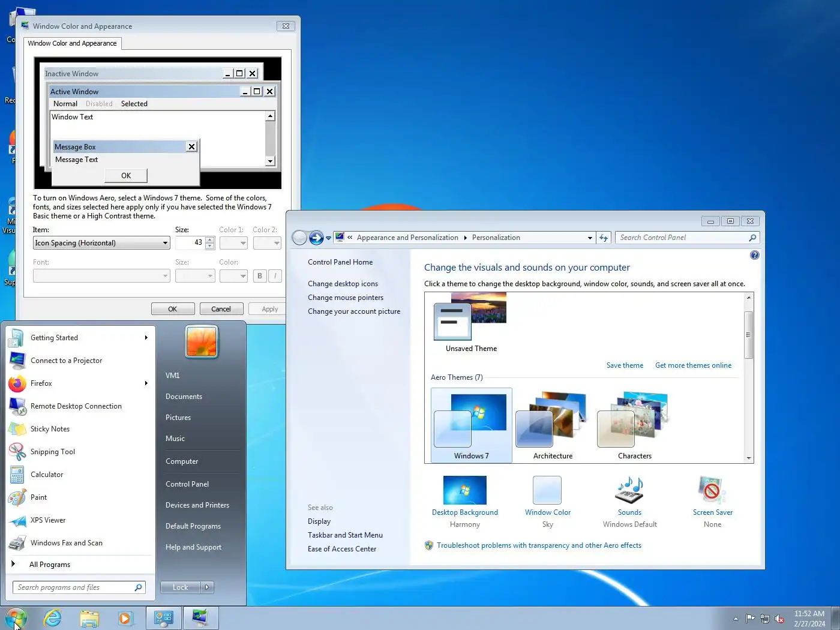
Task: Expand the Getting Started submenu arrow
Action: 146,338
